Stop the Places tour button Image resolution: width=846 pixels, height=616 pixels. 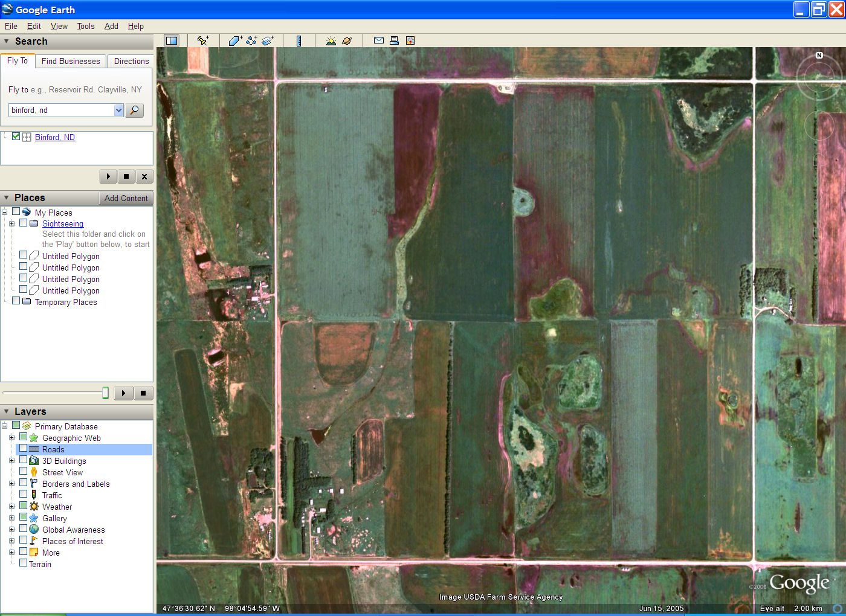pos(143,393)
